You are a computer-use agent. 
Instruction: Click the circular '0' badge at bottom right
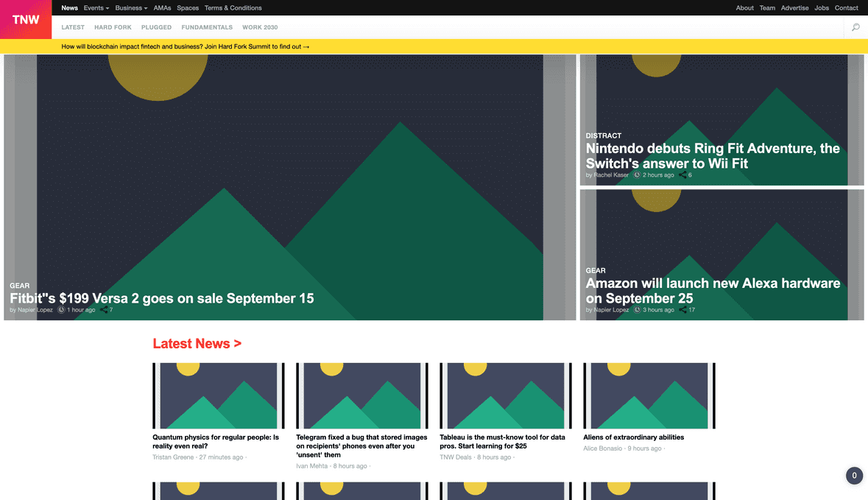tap(854, 475)
